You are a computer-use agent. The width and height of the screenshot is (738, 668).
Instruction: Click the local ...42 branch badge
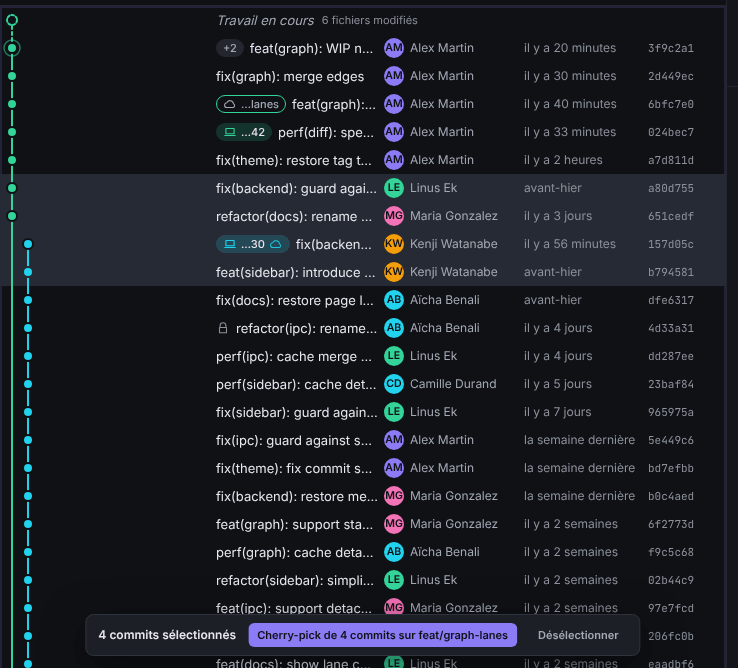244,132
